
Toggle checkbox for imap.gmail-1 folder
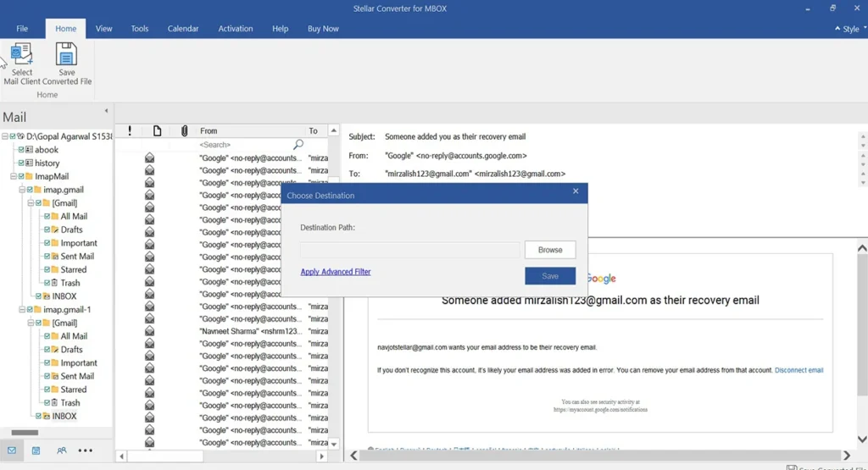tap(30, 309)
